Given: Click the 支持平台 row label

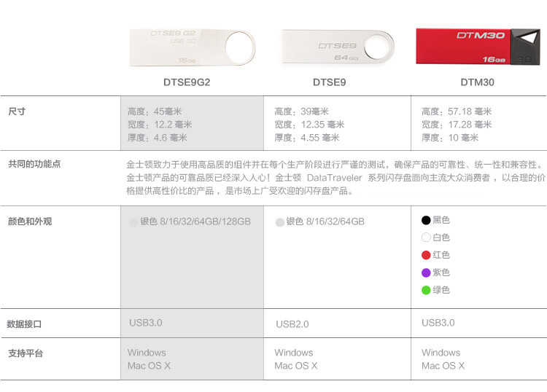Looking at the screenshot, I should click(x=26, y=353).
